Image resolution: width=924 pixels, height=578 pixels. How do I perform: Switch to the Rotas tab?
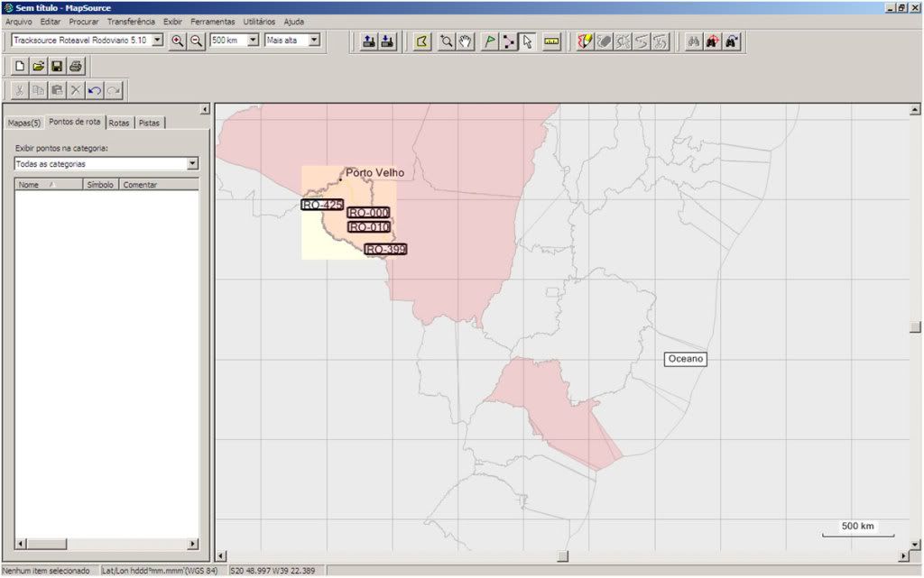coord(119,123)
